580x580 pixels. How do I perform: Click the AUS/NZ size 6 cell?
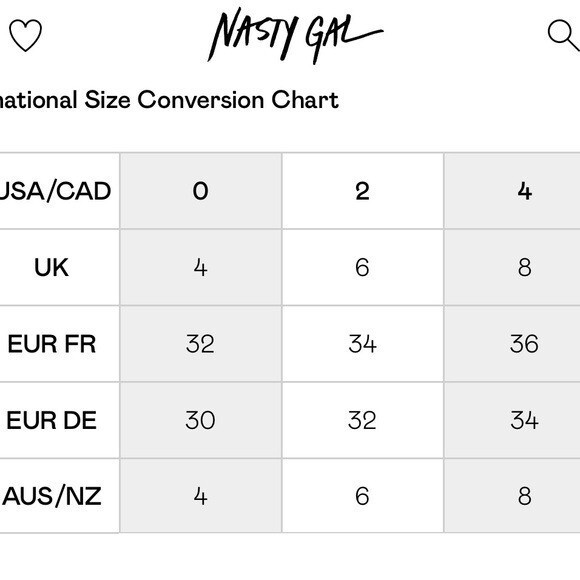tap(362, 496)
